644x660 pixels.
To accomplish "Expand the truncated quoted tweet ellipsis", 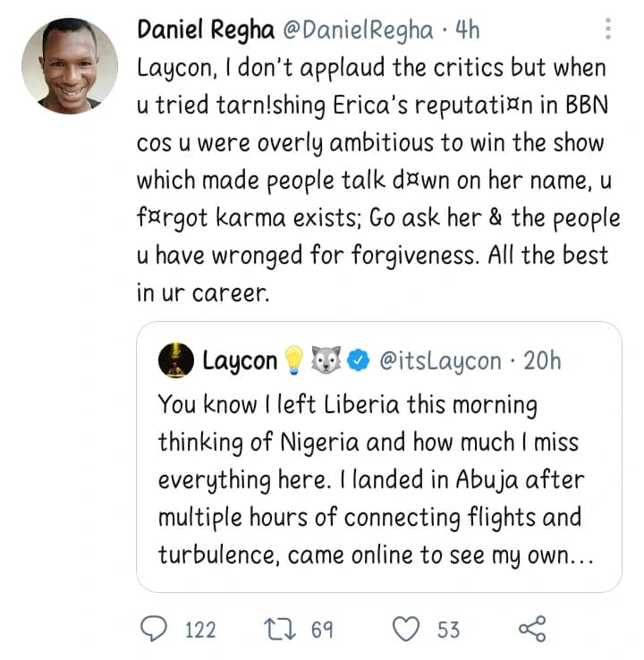I will (x=581, y=555).
